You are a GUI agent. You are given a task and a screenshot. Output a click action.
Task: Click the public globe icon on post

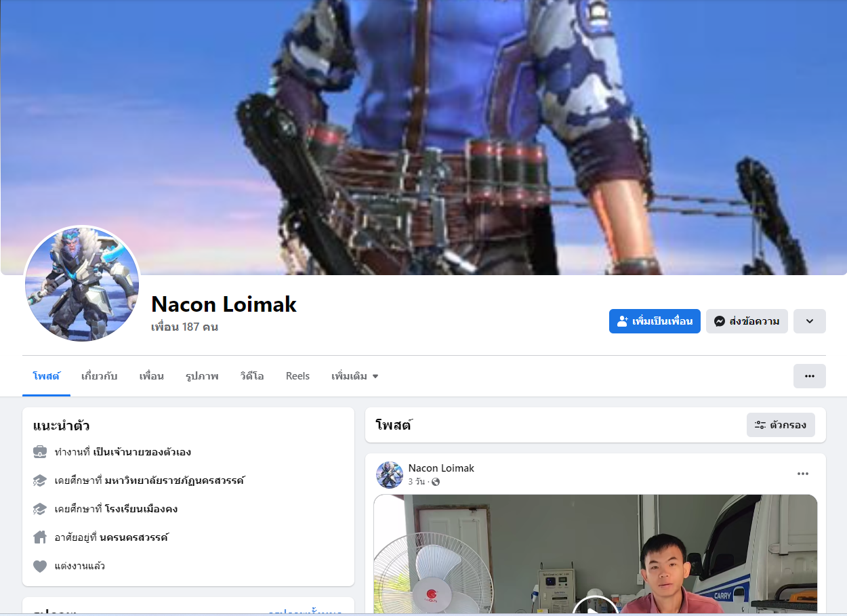coord(436,482)
